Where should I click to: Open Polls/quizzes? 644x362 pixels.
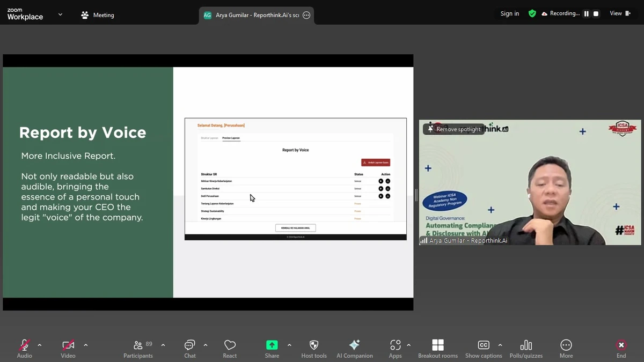coord(526,348)
